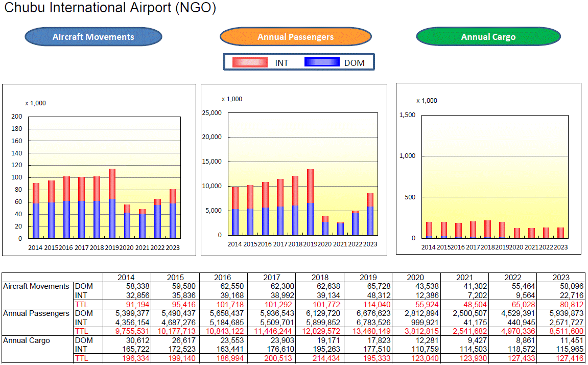Image resolution: width=588 pixels, height=365 pixels.
Task: Click the Annual Passengers row label in table
Action: tap(36, 313)
